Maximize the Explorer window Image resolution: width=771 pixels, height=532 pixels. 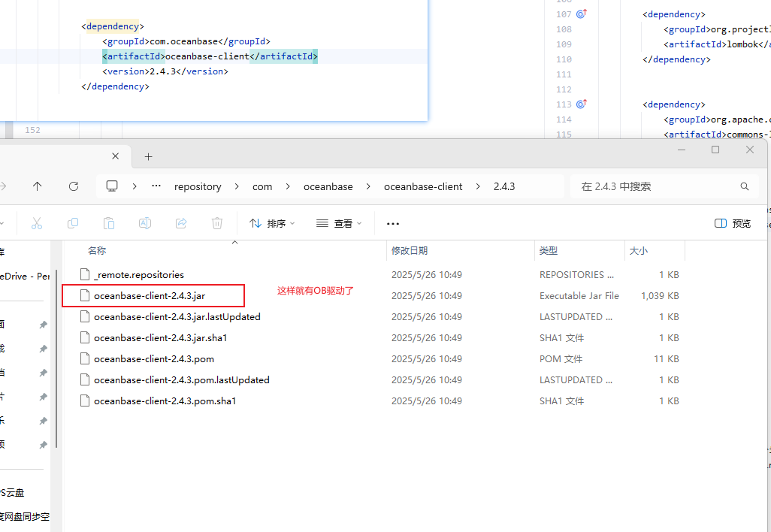(715, 150)
